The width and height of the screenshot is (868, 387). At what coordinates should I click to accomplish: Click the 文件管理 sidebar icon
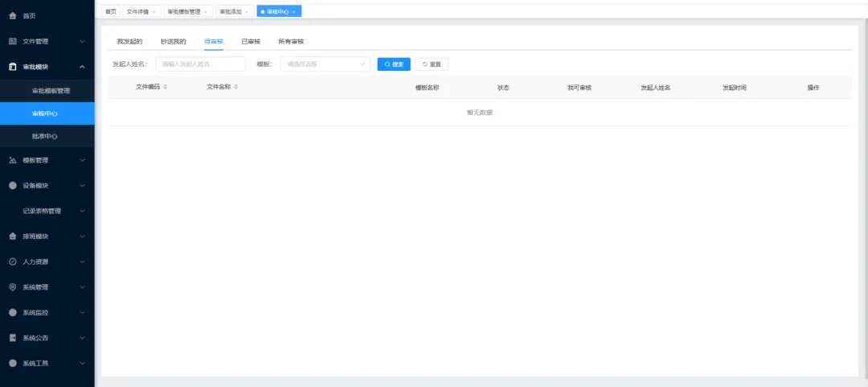[13, 41]
